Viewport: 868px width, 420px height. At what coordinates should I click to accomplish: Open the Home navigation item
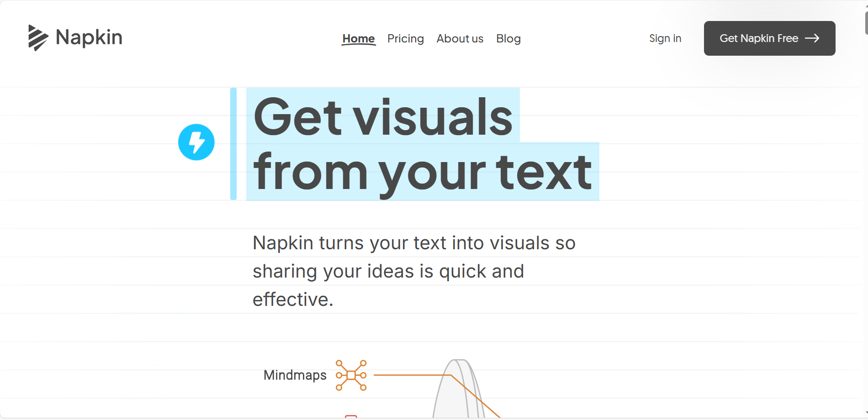pos(359,39)
